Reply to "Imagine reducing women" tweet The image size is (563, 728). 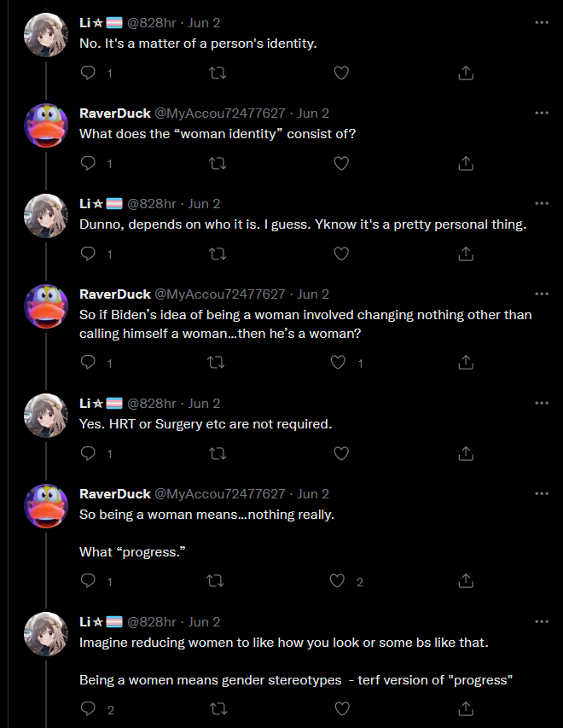88,708
